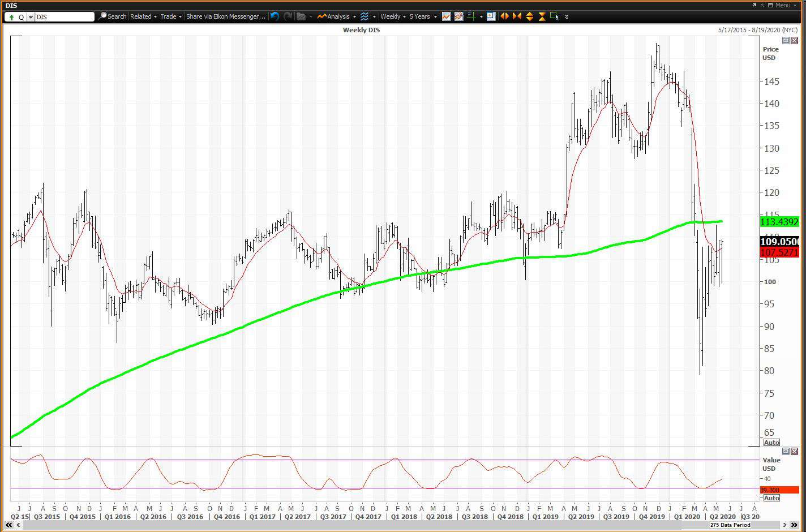Open the Menu dropdown in title bar

pos(787,5)
